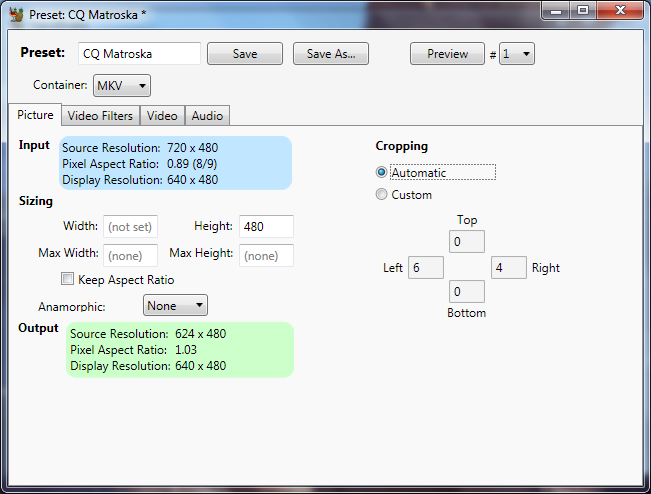Click the Output section heading
The width and height of the screenshot is (651, 494).
pyautogui.click(x=38, y=328)
